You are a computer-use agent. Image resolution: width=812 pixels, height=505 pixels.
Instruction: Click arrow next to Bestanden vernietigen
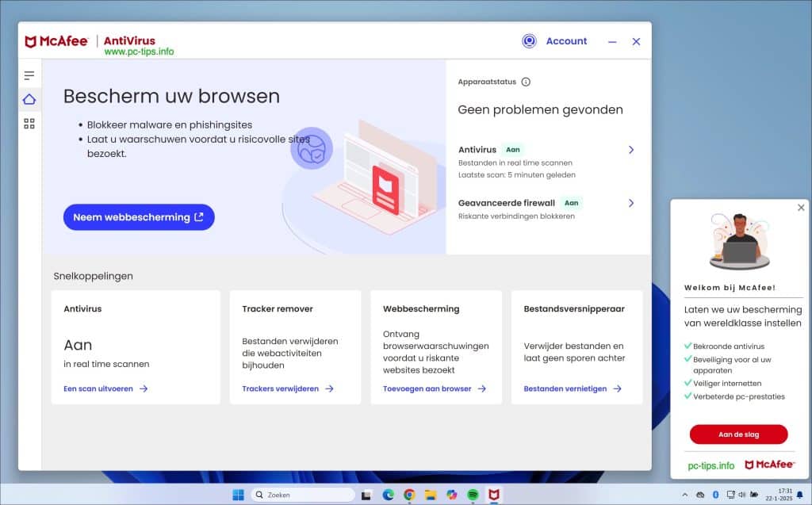[x=617, y=388]
